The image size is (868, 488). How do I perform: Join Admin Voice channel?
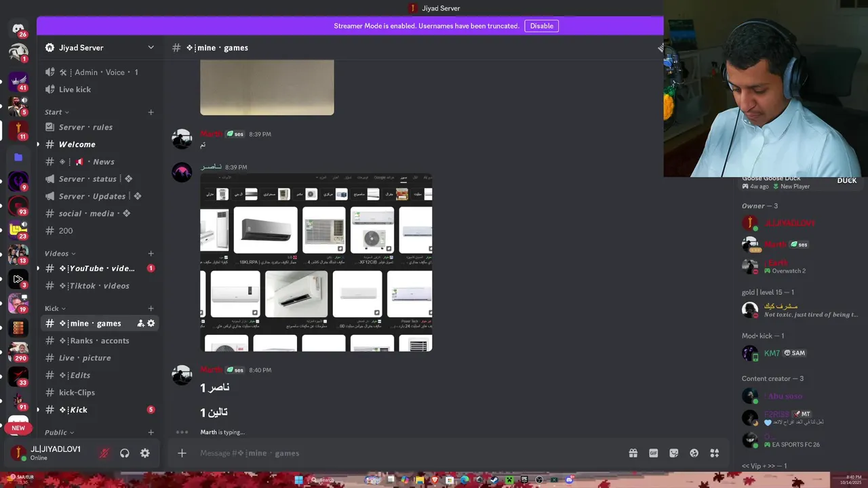[x=100, y=72]
